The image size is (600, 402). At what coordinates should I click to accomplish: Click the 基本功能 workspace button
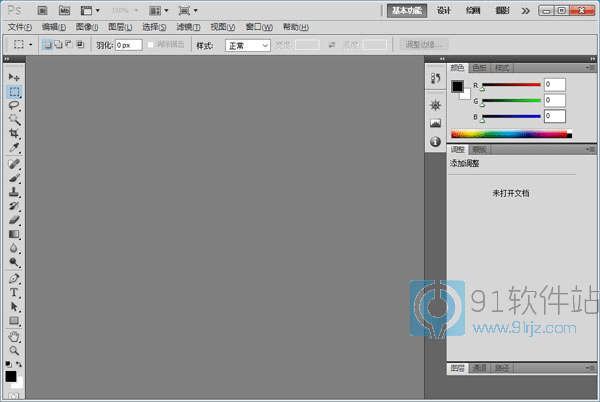click(407, 10)
